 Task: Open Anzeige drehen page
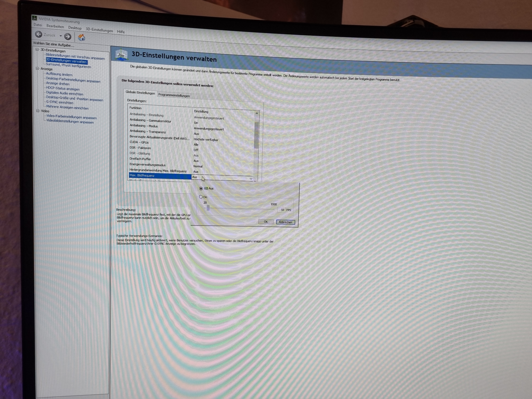[58, 84]
